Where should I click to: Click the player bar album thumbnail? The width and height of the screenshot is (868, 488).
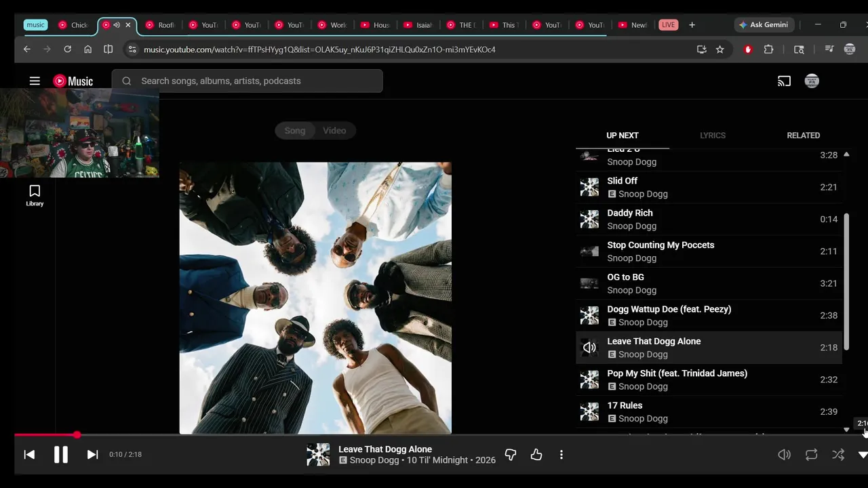pyautogui.click(x=318, y=455)
